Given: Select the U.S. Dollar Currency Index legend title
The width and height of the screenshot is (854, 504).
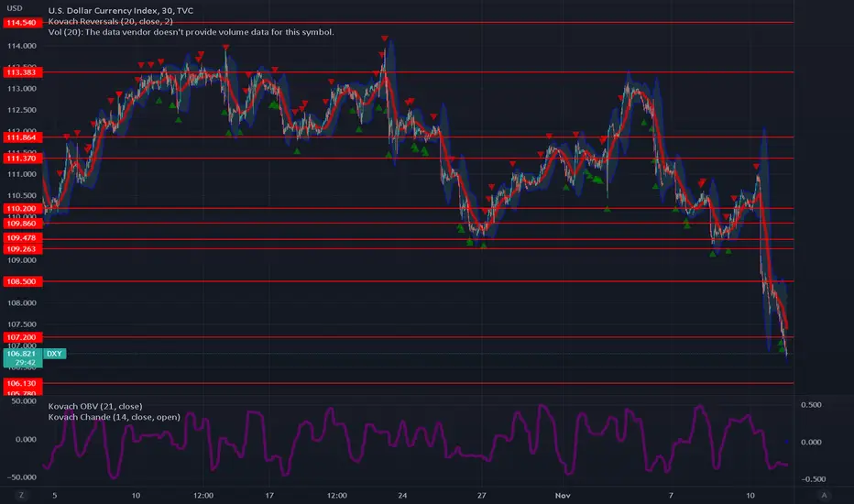Looking at the screenshot, I should point(121,10).
